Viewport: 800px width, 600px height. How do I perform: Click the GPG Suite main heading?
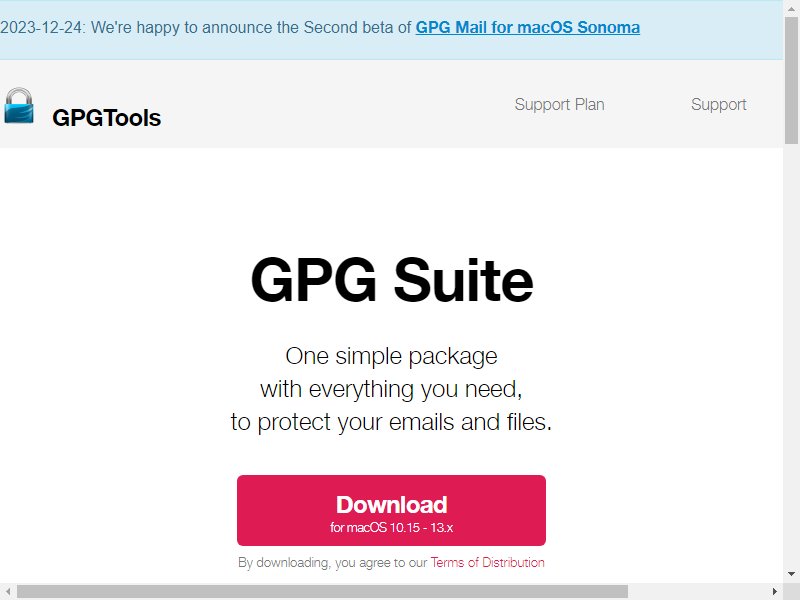click(x=392, y=280)
